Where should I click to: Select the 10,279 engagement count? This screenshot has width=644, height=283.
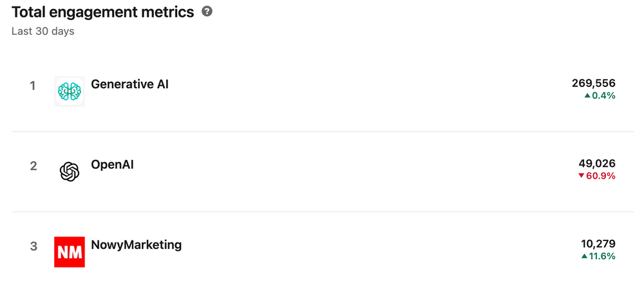tap(598, 244)
